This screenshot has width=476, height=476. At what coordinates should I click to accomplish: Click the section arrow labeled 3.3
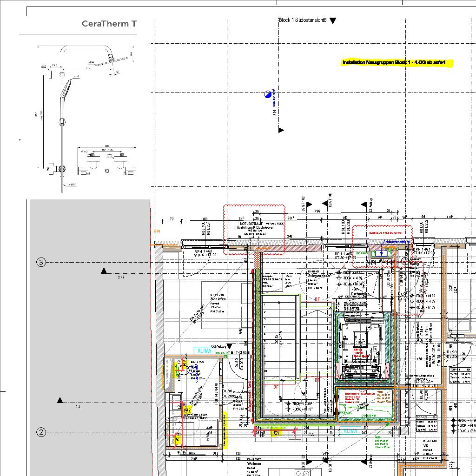60,400
